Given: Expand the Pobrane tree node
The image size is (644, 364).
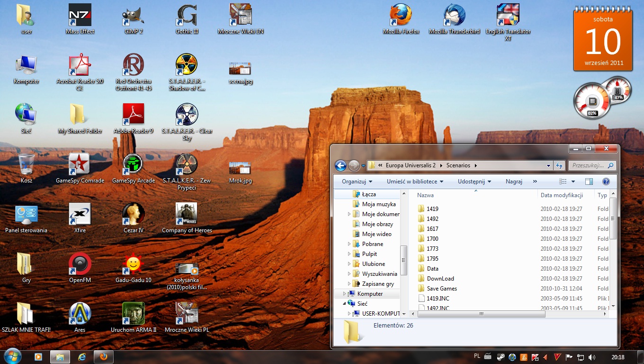Looking at the screenshot, I should [x=349, y=244].
